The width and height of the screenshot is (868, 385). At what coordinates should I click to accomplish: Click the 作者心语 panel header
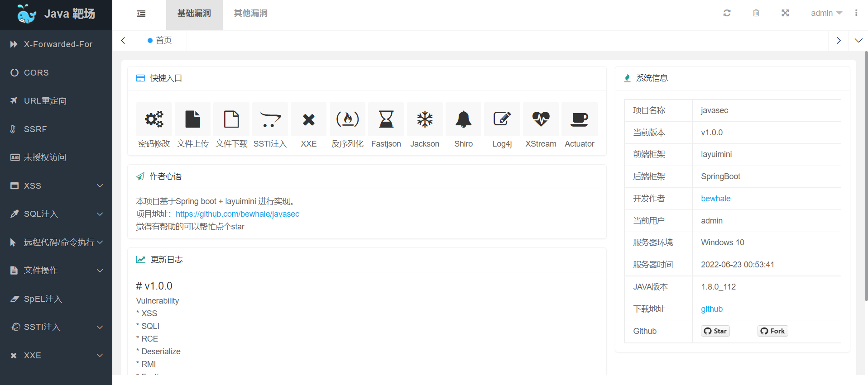coord(367,176)
